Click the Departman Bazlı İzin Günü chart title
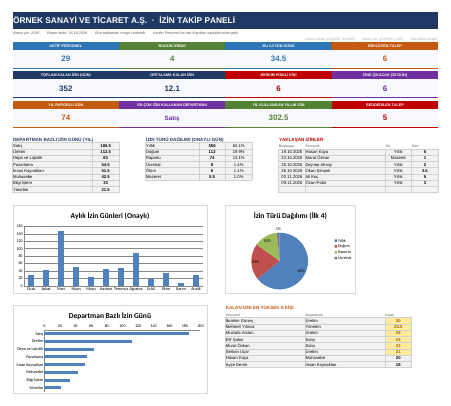This screenshot has width=451, height=406. (110, 316)
